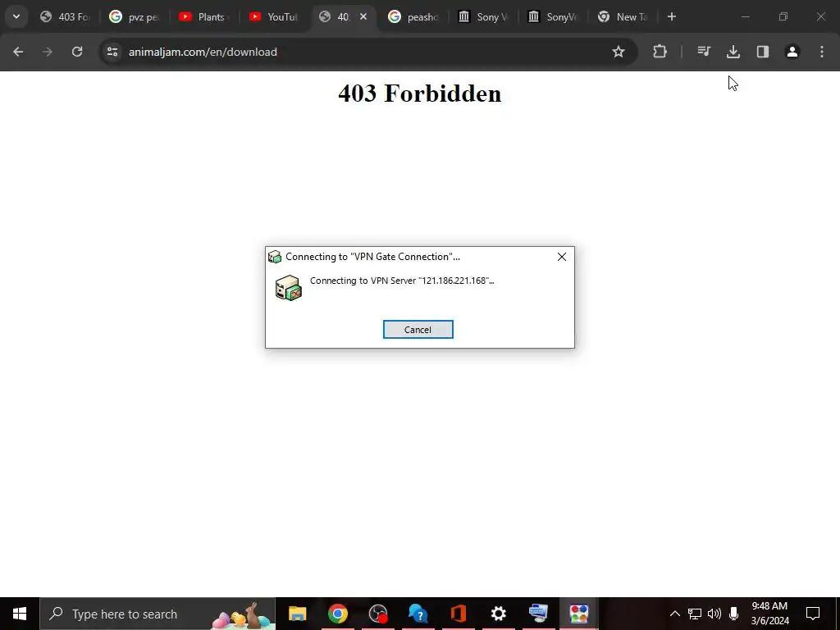View site information for animaljam.com
The width and height of the screenshot is (840, 630).
[112, 52]
